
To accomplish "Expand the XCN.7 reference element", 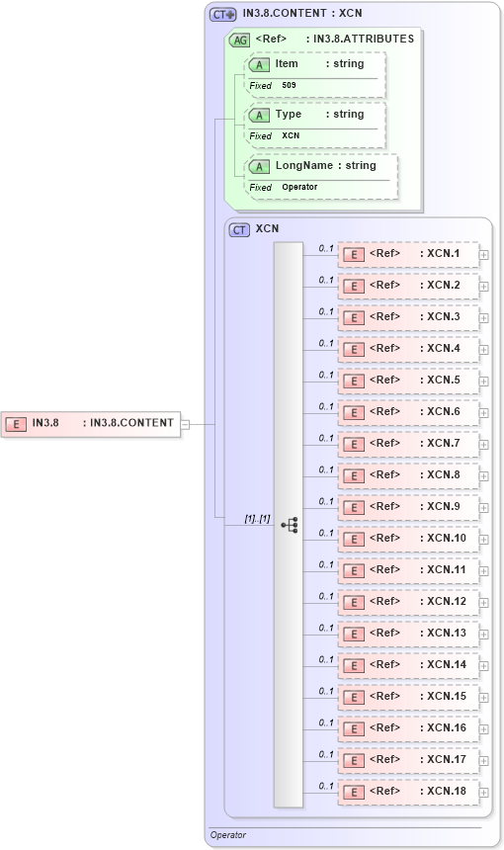I will coord(484,445).
